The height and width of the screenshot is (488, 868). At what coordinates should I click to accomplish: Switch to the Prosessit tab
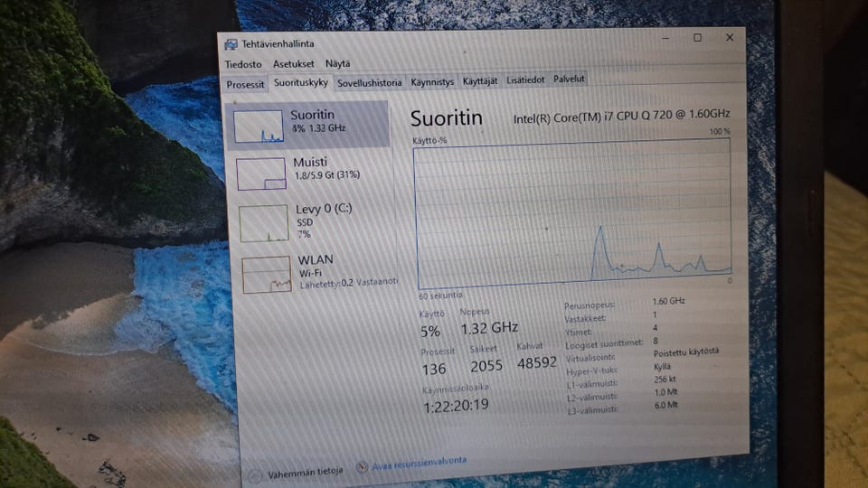pyautogui.click(x=245, y=85)
